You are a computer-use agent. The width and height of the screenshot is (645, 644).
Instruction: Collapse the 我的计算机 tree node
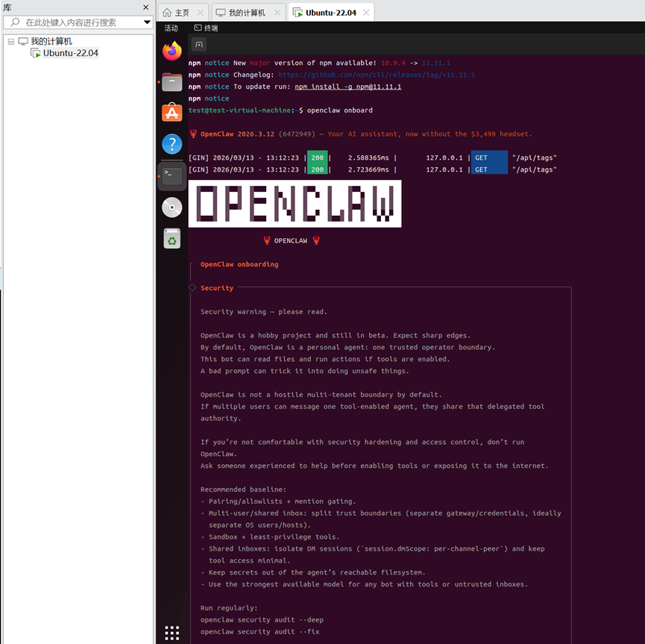[x=11, y=42]
